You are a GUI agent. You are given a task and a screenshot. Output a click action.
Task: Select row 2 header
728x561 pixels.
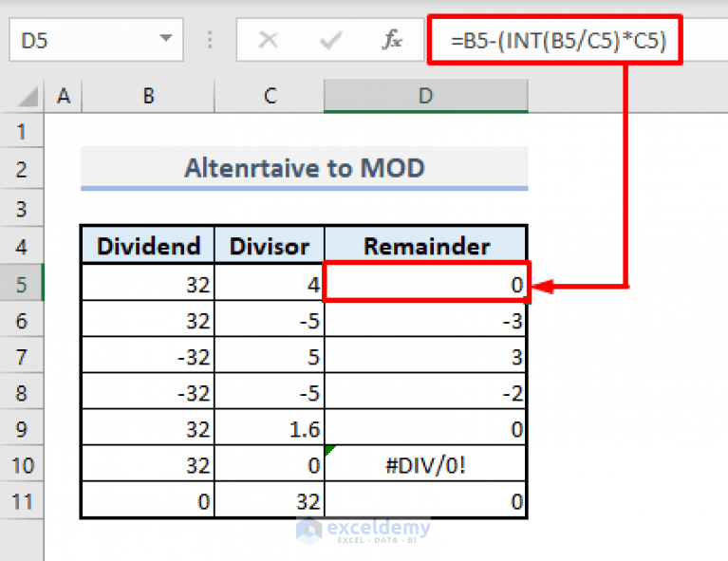(x=22, y=169)
